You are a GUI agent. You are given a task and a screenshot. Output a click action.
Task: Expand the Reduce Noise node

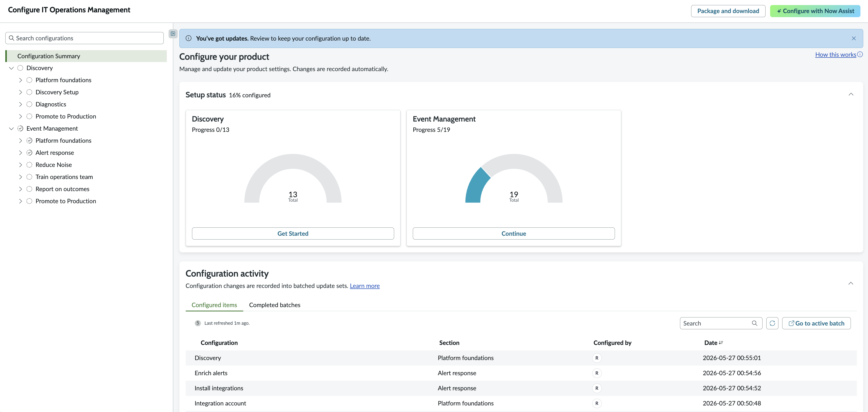pyautogui.click(x=20, y=165)
